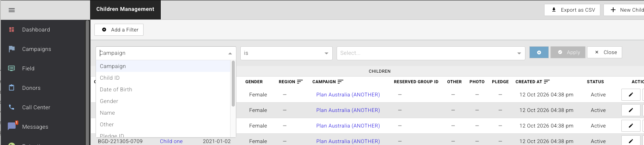
Task: Click the Apply filter button
Action: 568,52
